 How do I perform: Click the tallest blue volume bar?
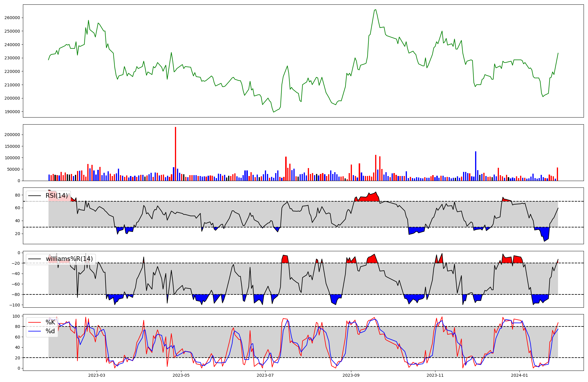point(476,166)
